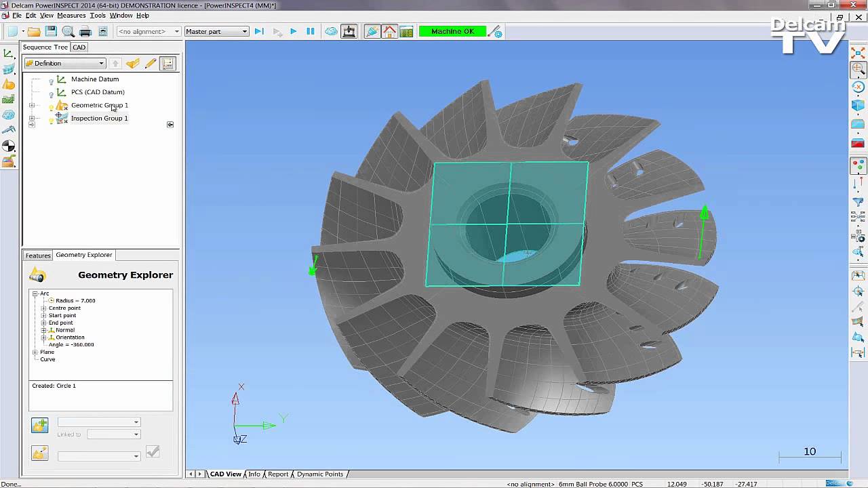Image resolution: width=868 pixels, height=488 pixels.
Task: Open the Edit menu
Action: tap(31, 15)
